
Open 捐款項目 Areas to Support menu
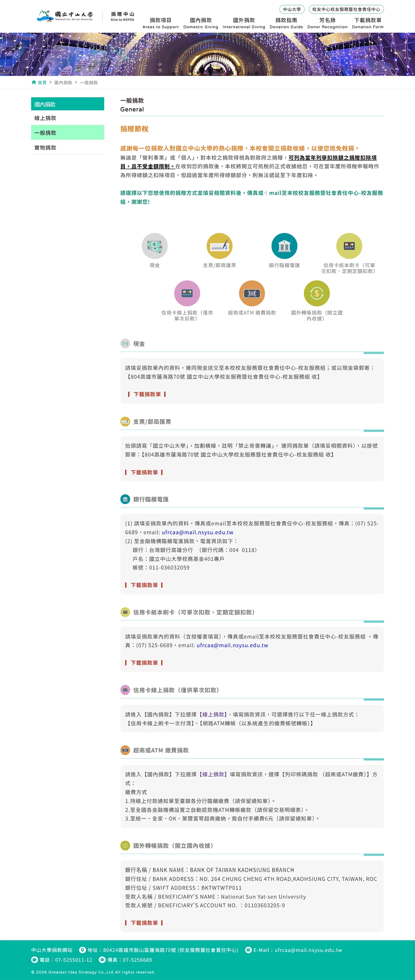tap(160, 23)
